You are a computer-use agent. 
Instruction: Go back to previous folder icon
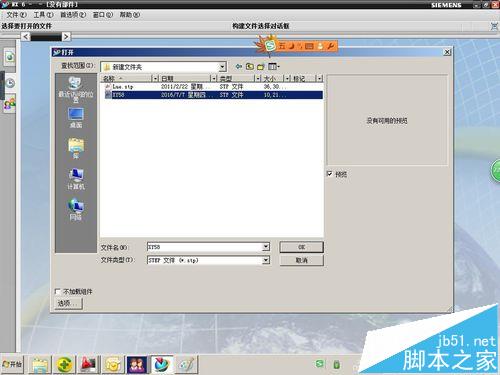click(x=239, y=66)
